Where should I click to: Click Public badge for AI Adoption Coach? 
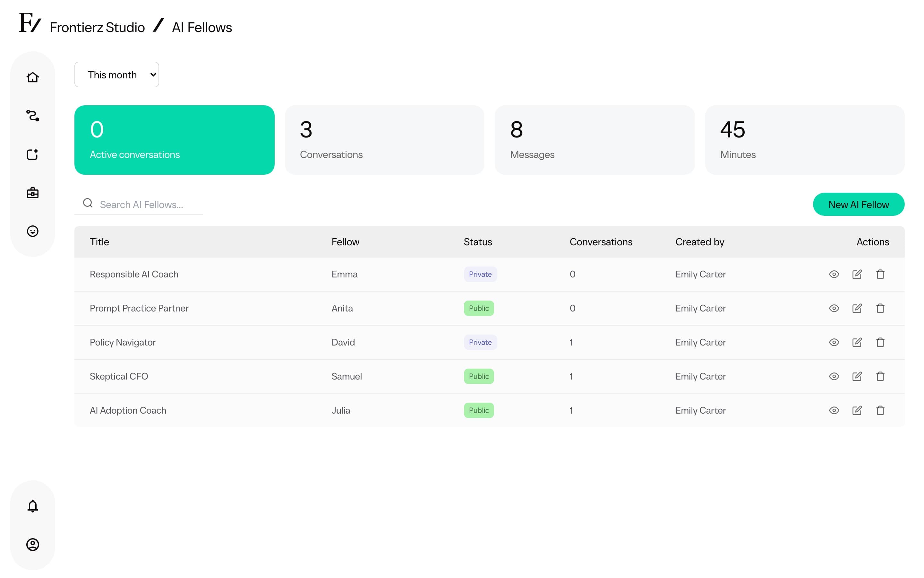point(479,410)
